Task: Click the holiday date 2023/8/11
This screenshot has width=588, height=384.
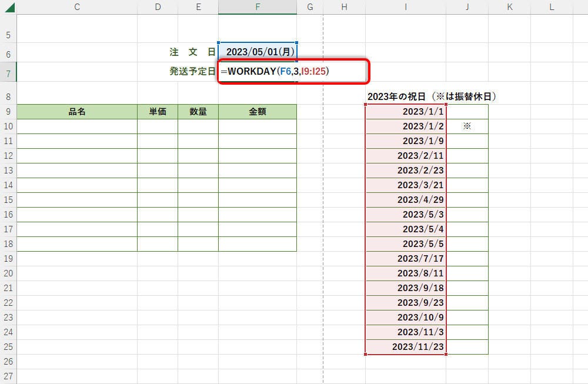Action: pyautogui.click(x=405, y=273)
